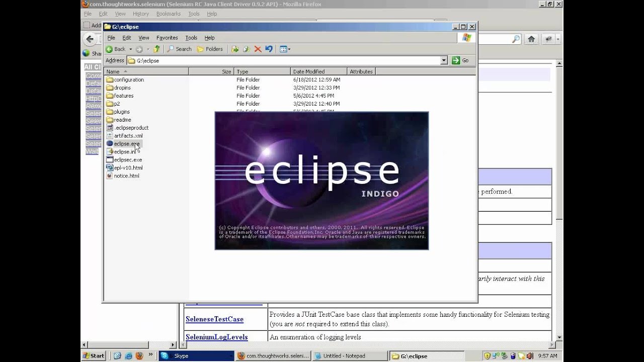
Task: Toggle the Folders pane button
Action: click(210, 49)
